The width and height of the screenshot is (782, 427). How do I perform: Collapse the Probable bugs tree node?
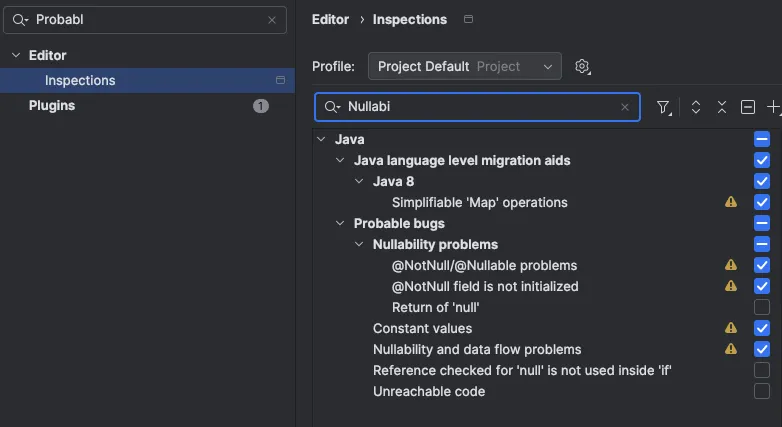click(x=341, y=223)
